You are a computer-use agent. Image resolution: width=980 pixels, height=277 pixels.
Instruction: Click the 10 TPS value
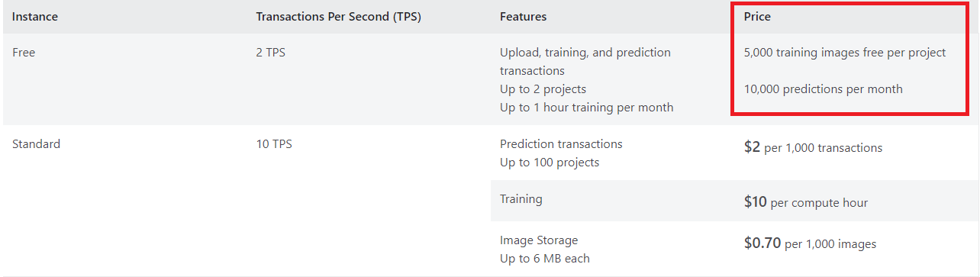274,144
